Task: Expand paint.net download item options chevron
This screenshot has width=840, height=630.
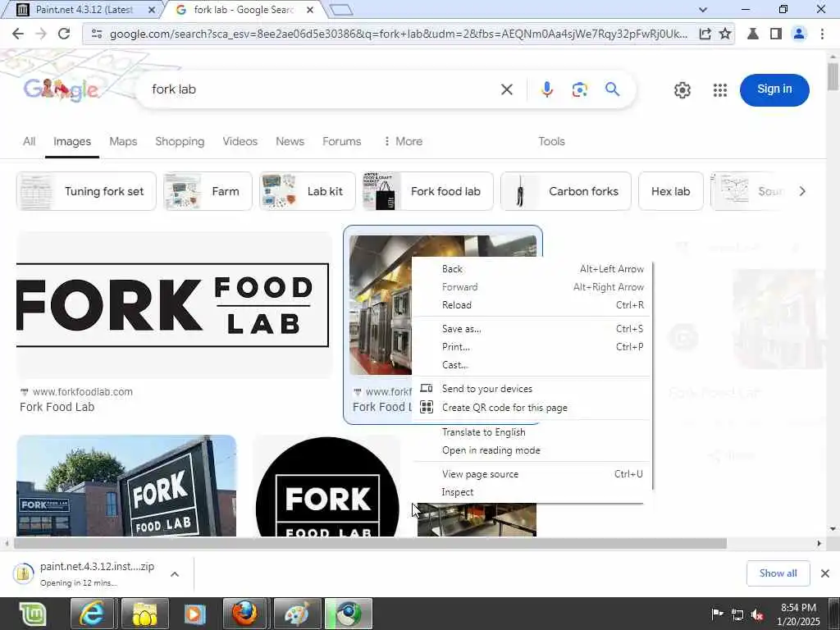Action: pyautogui.click(x=175, y=574)
